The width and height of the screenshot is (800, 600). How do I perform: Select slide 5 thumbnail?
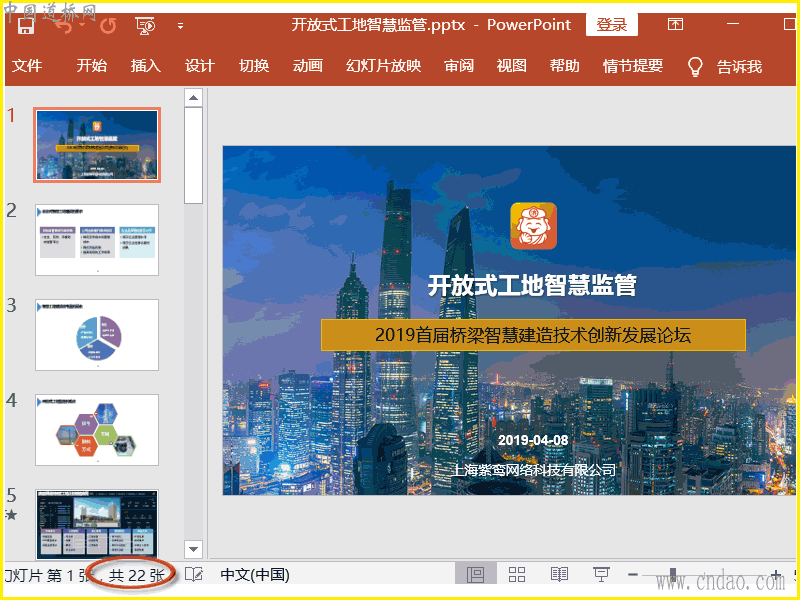coord(97,524)
